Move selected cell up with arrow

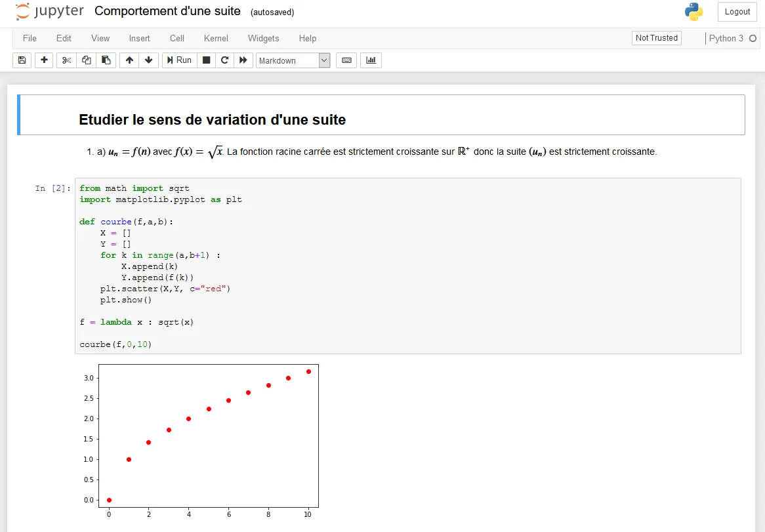tap(129, 60)
